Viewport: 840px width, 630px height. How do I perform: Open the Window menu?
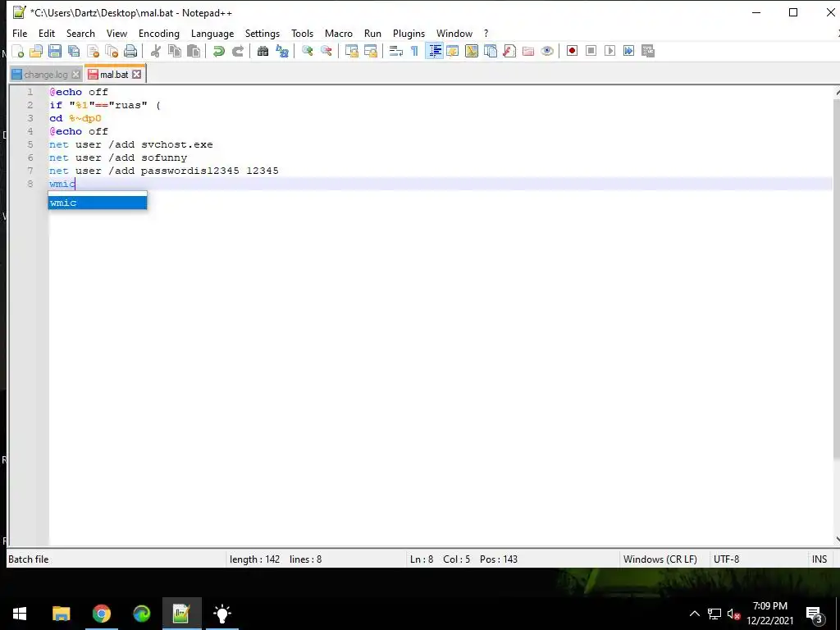point(454,33)
